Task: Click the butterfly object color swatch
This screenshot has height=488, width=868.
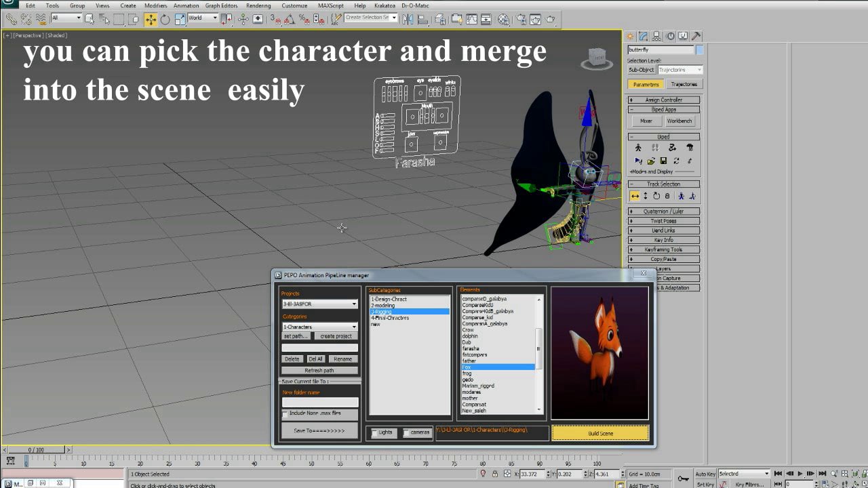Action: 700,49
